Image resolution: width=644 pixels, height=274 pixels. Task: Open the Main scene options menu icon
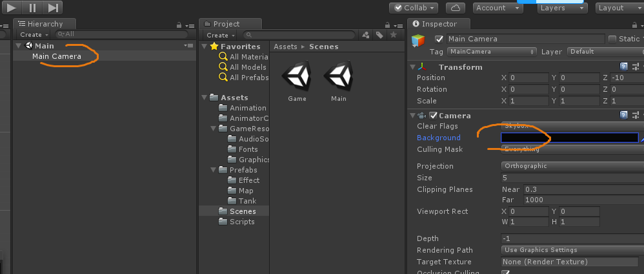(188, 46)
